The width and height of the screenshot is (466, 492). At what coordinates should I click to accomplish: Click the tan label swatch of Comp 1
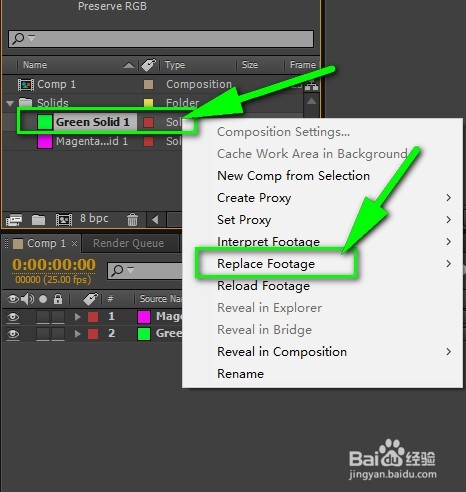tap(148, 85)
